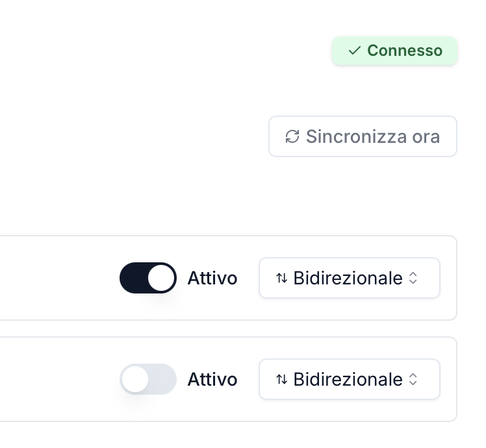Click the Connesso text in the status badge
The width and height of the screenshot is (486, 448).
(405, 51)
